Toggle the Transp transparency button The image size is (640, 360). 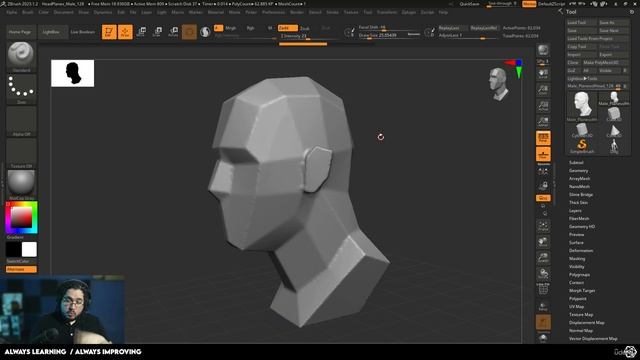point(543,306)
